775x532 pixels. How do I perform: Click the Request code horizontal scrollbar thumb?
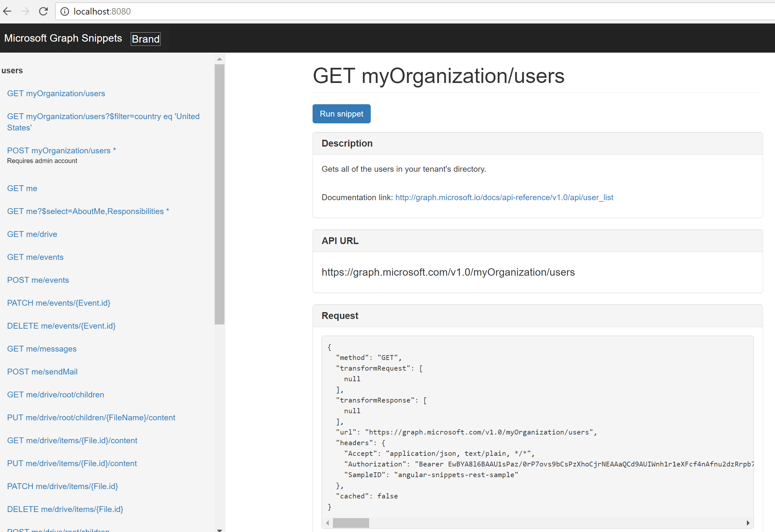pyautogui.click(x=351, y=523)
